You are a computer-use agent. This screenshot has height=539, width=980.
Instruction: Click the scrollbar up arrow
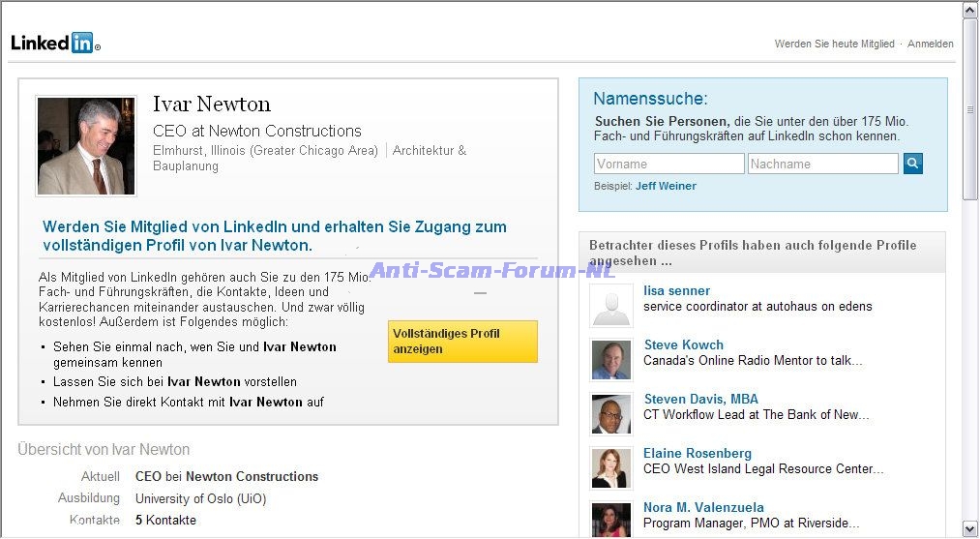point(969,11)
